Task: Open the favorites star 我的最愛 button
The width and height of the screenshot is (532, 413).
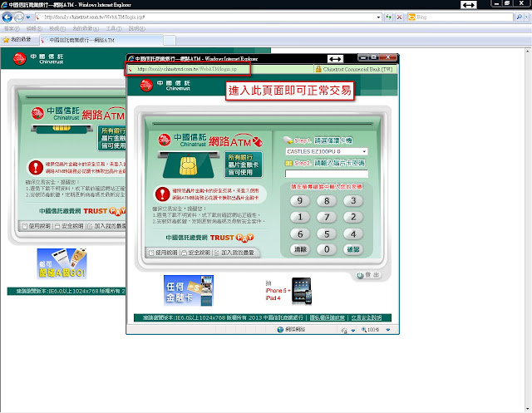Action: pos(17,40)
